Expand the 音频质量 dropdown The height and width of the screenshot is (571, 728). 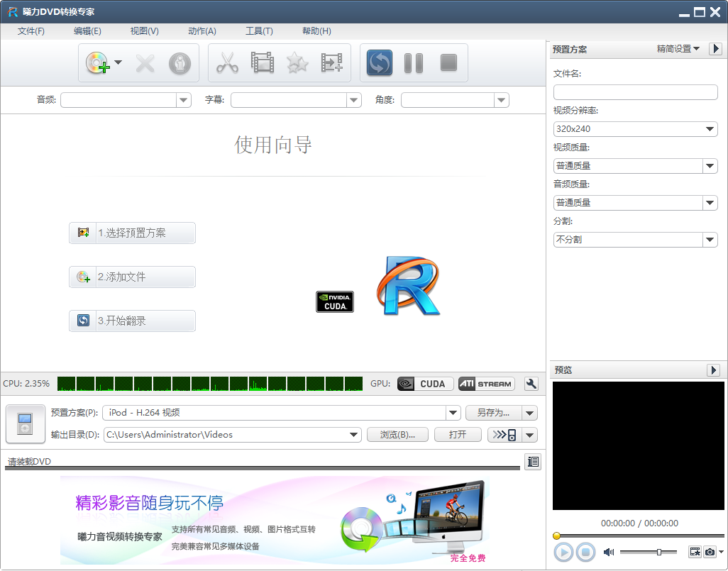tap(710, 203)
